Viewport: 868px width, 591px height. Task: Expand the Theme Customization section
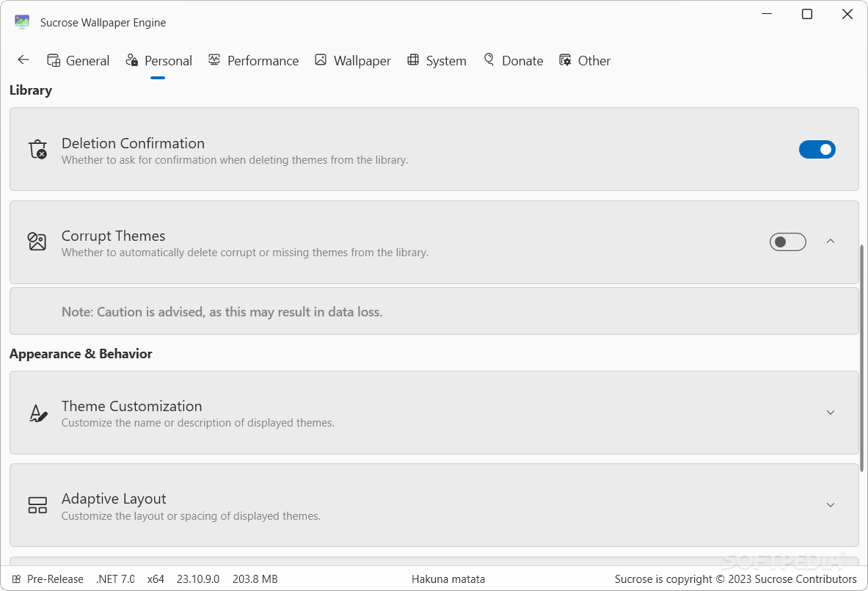click(x=831, y=413)
